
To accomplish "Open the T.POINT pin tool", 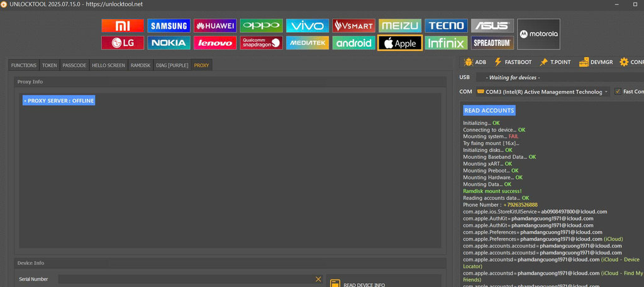I will tap(555, 62).
